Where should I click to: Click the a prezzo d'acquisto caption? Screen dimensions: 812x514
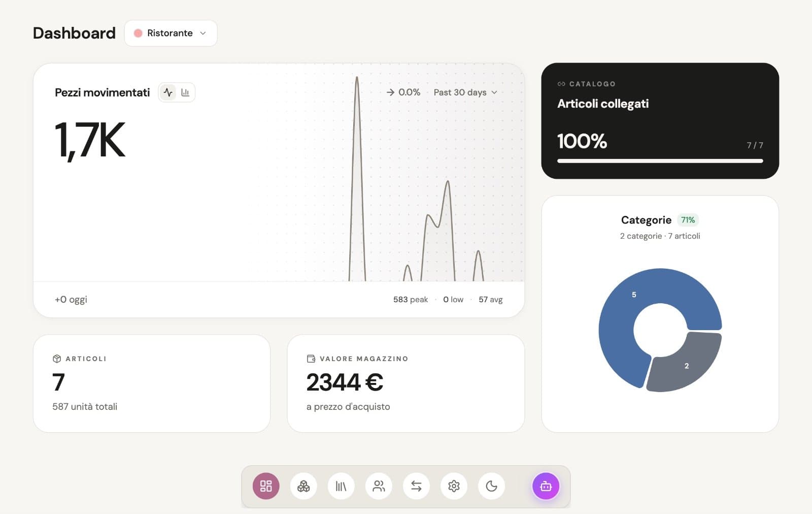[348, 407]
